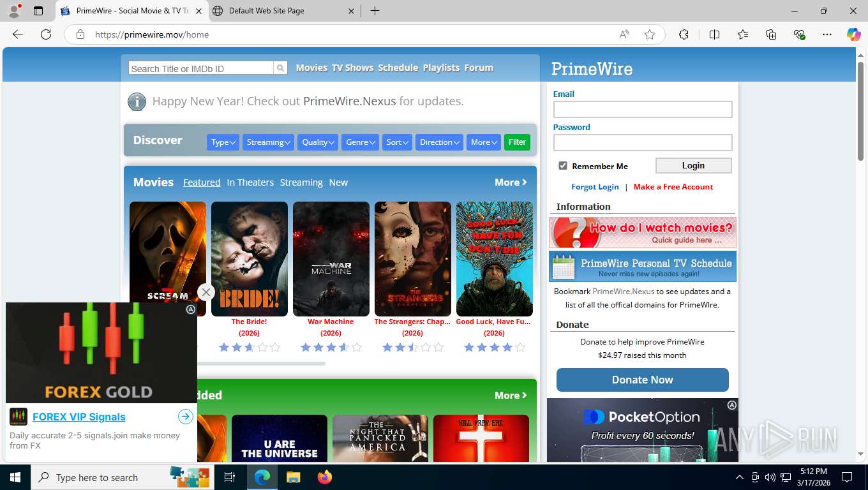Open Task View on taskbar

[230, 477]
